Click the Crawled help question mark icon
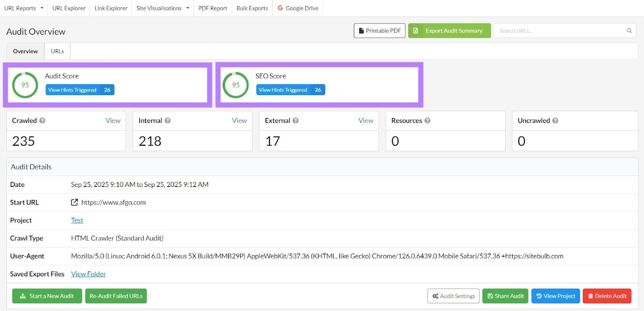Image resolution: width=644 pixels, height=311 pixels. [42, 120]
